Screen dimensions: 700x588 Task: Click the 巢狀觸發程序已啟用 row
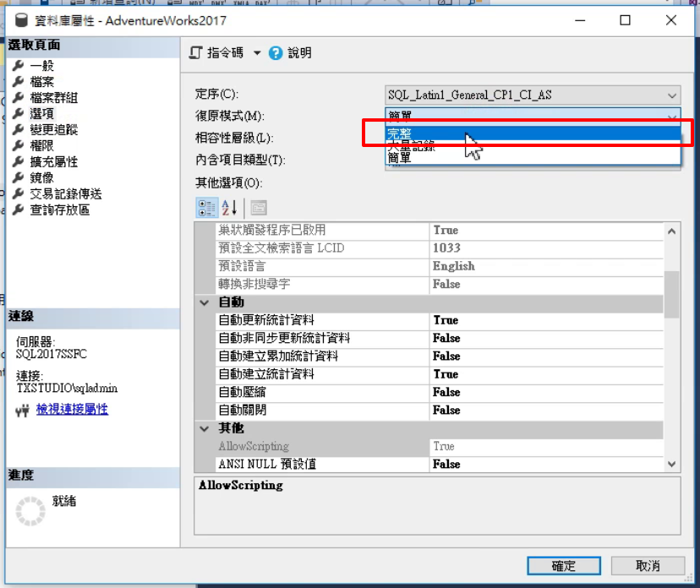pos(440,230)
